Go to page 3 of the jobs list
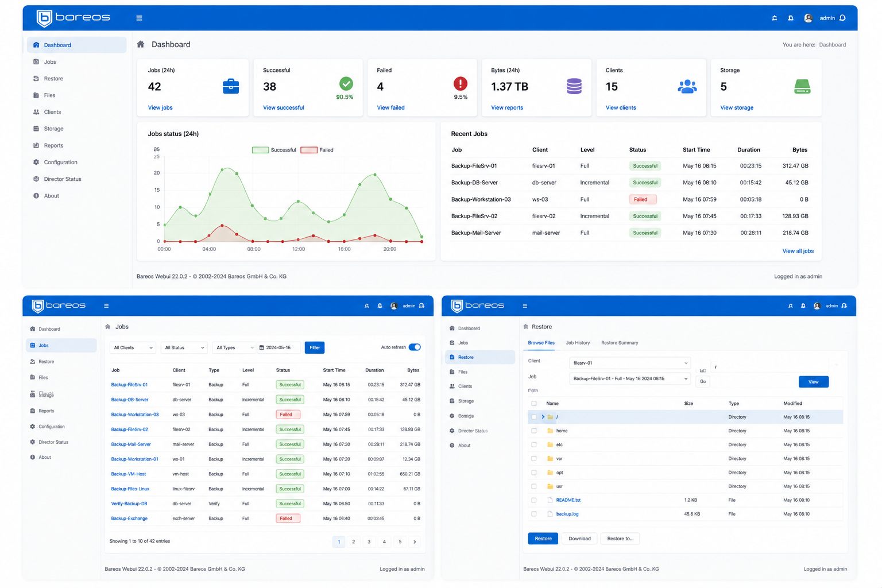 point(369,541)
